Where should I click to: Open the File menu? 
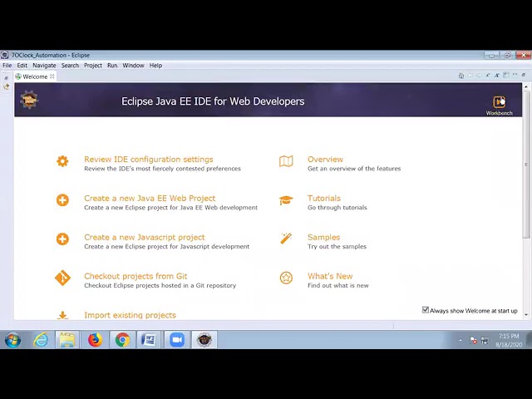(x=7, y=65)
